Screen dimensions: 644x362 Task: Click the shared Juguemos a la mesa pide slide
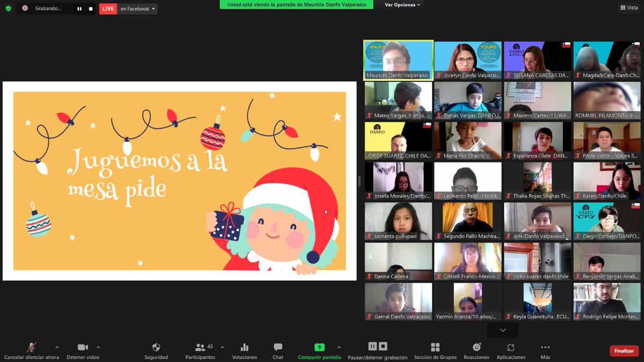[180, 181]
